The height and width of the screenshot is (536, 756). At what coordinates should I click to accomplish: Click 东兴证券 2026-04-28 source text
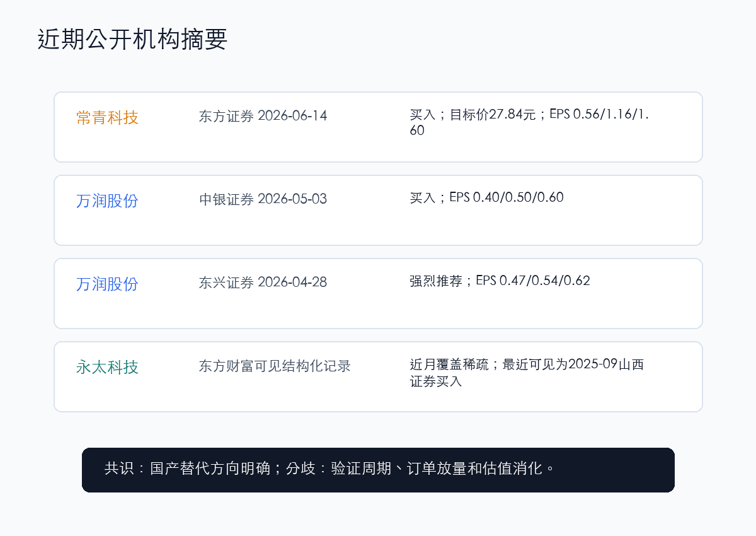coord(263,283)
